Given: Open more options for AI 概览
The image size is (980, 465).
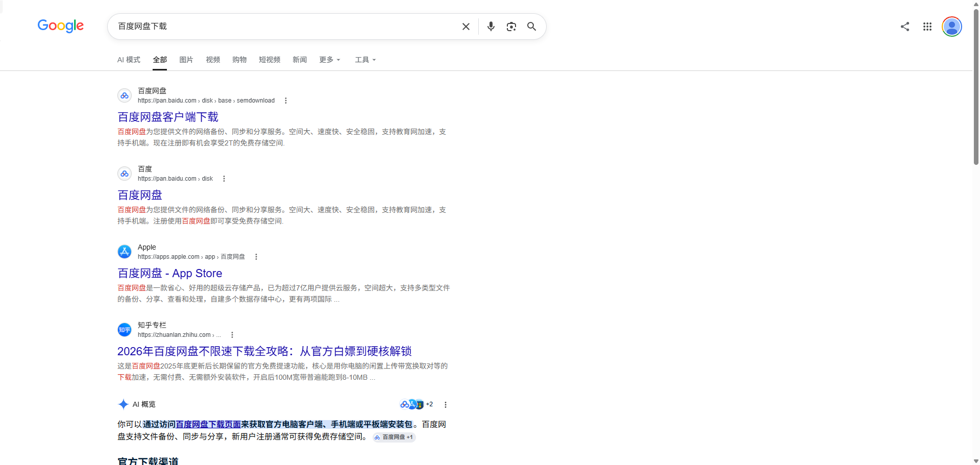Looking at the screenshot, I should click(446, 405).
